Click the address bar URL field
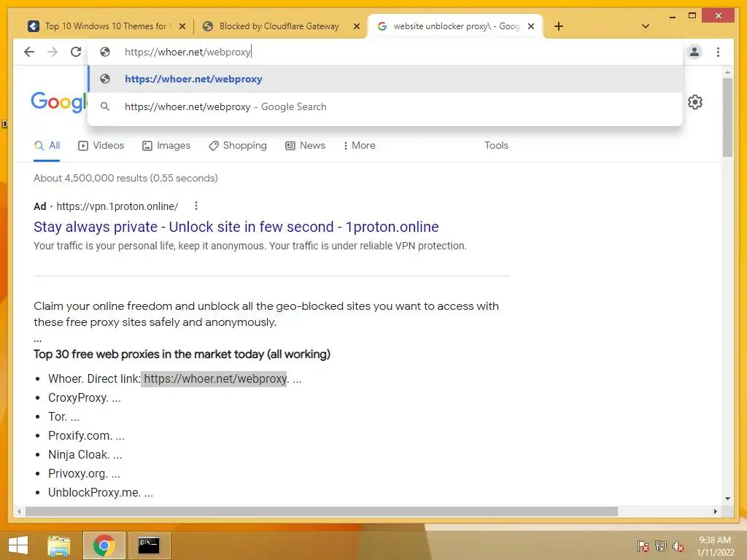The height and width of the screenshot is (560, 747). (x=385, y=52)
